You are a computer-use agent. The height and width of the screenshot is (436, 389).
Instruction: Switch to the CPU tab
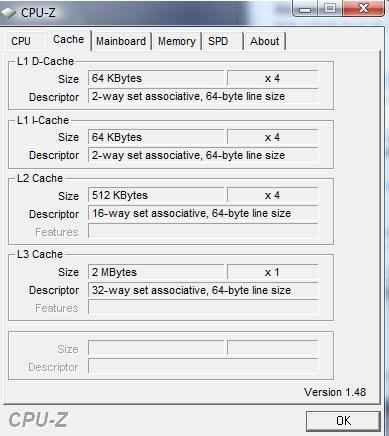coord(21,41)
